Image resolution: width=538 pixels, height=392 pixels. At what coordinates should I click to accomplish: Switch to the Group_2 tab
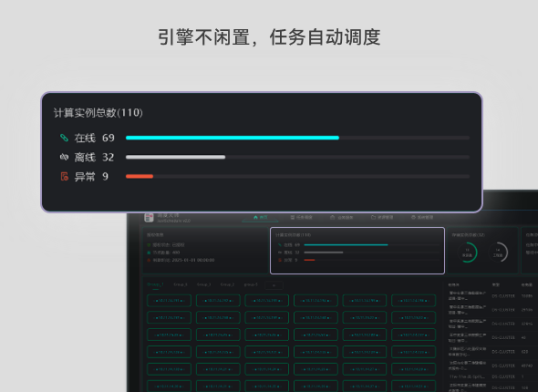click(227, 284)
